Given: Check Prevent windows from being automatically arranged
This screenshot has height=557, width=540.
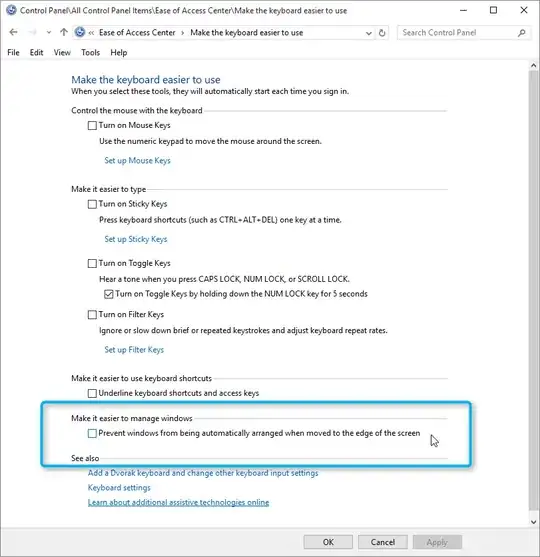Looking at the screenshot, I should pos(92,433).
